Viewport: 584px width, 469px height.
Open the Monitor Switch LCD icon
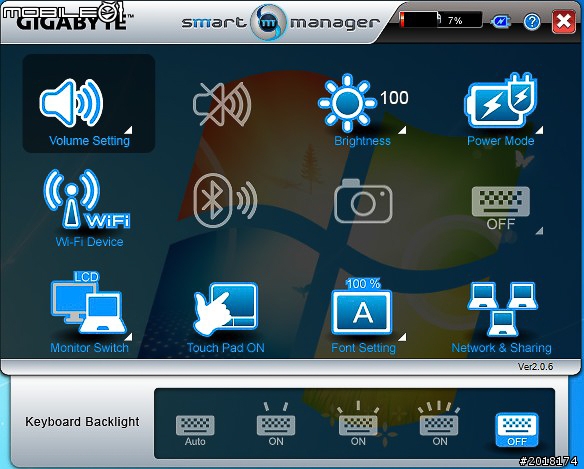[x=89, y=303]
